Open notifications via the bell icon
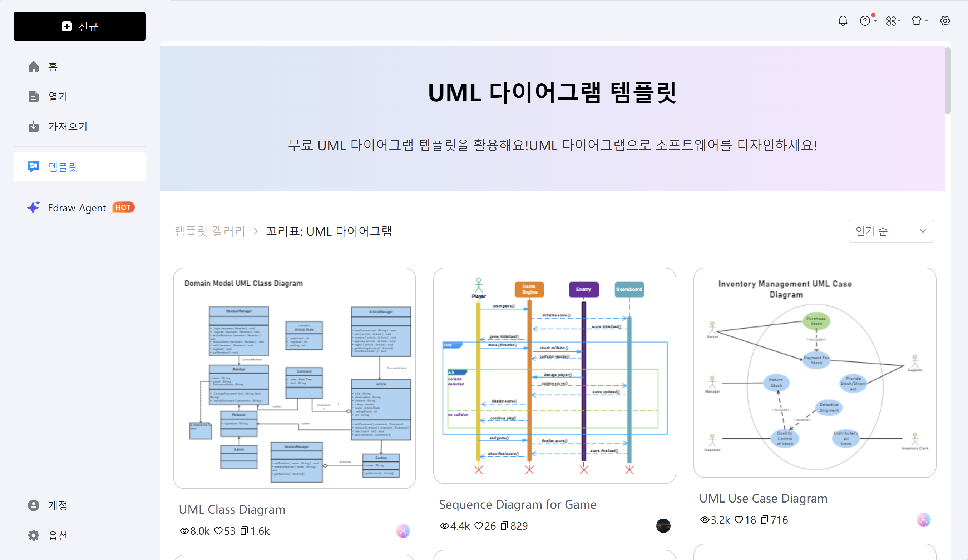Screen dimensions: 968x560 [843, 21]
